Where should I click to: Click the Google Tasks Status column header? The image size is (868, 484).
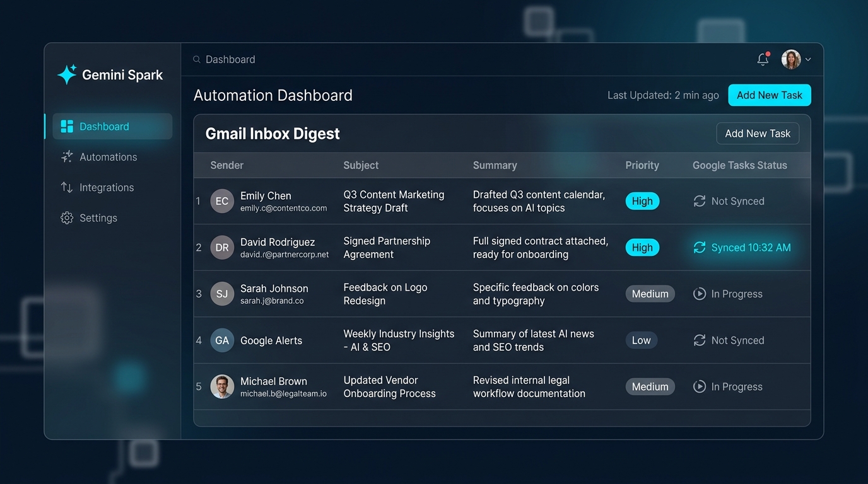740,165
